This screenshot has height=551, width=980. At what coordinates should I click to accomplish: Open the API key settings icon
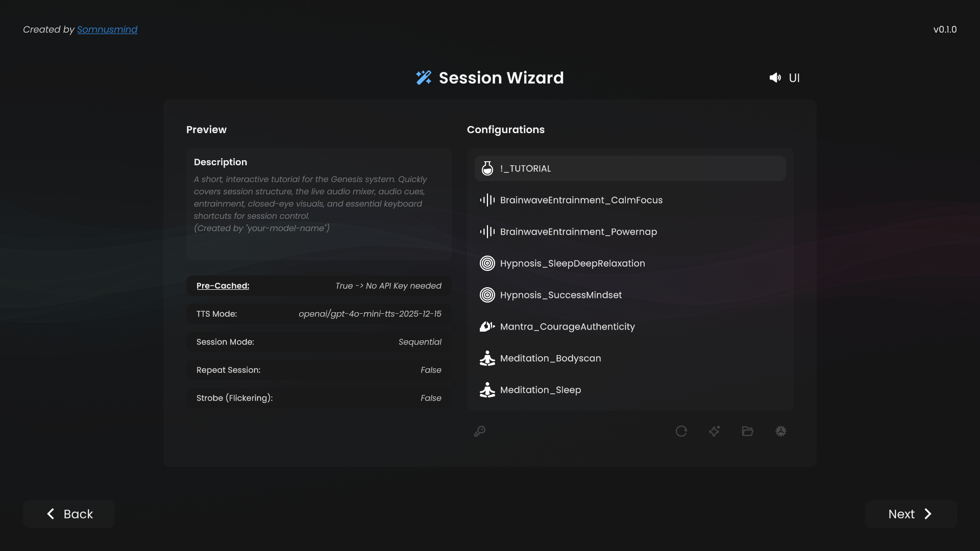[x=480, y=431]
